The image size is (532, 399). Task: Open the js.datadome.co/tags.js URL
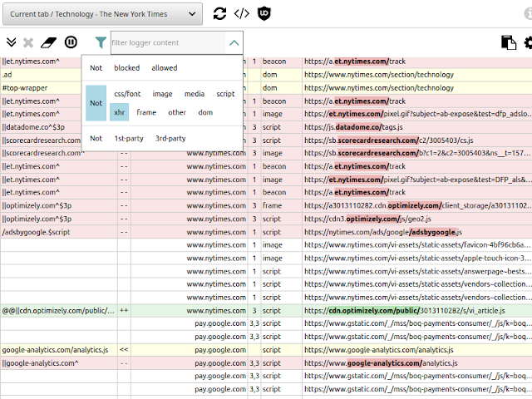coord(353,127)
